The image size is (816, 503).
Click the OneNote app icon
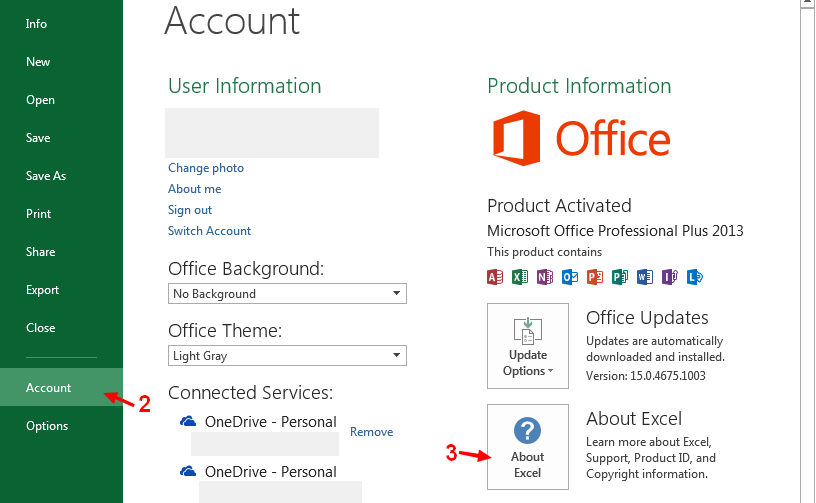pyautogui.click(x=545, y=277)
